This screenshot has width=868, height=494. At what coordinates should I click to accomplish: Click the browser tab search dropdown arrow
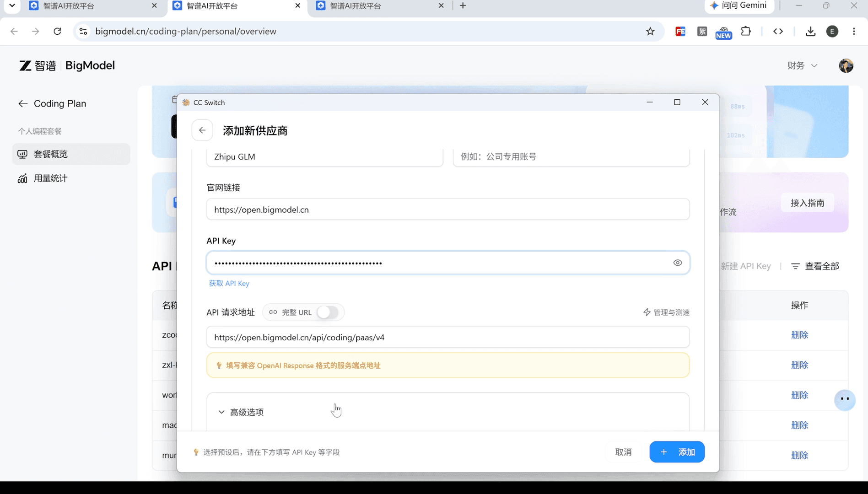[x=12, y=5]
